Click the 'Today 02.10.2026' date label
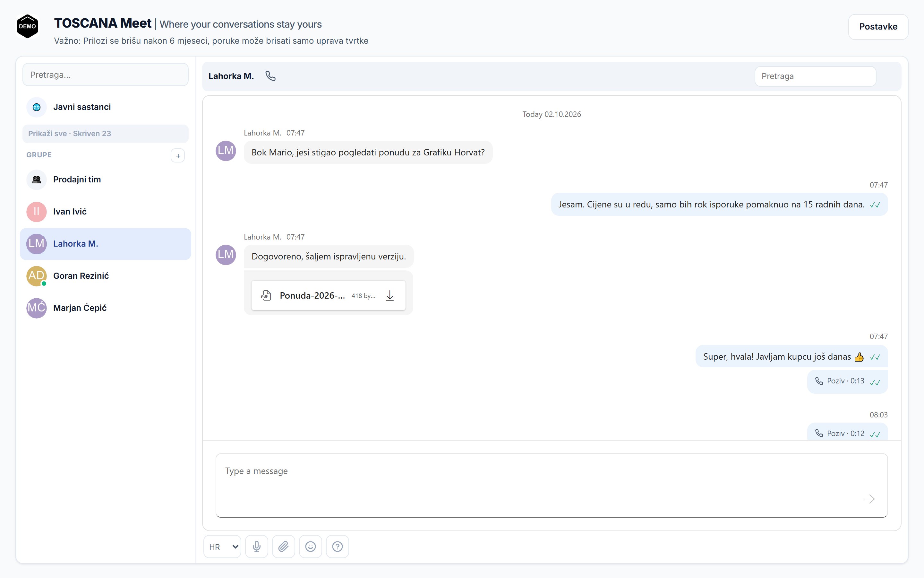Image resolution: width=924 pixels, height=578 pixels. tap(552, 114)
